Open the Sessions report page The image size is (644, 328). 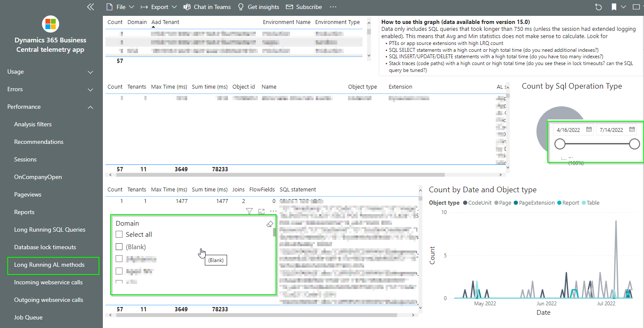click(x=25, y=159)
